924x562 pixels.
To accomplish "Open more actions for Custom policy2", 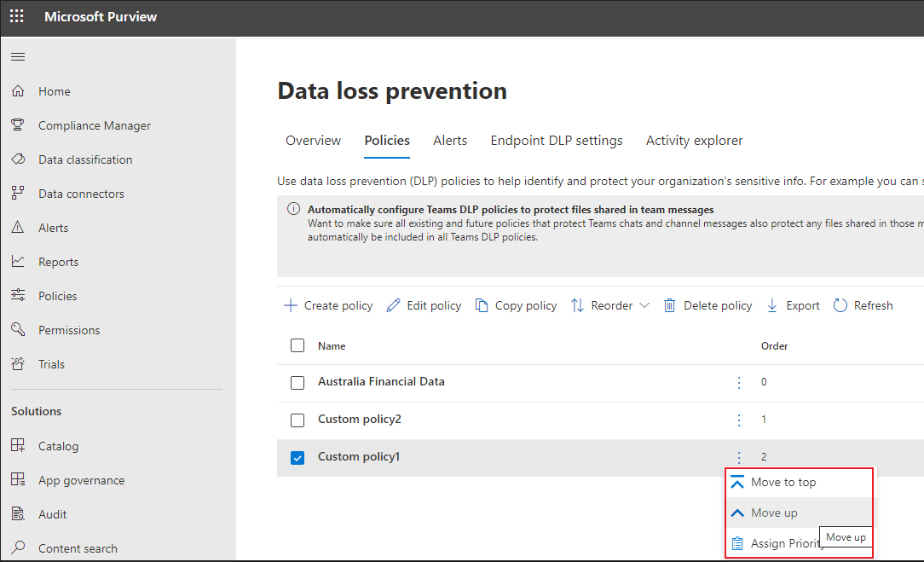I will point(738,420).
